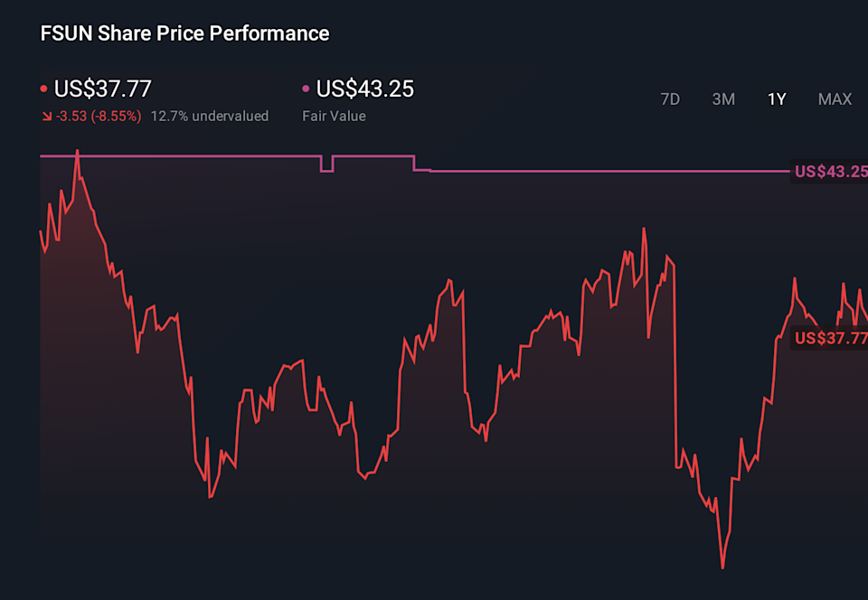Click the highest peak of the red price line
Image resolution: width=868 pixels, height=600 pixels.
pos(78,152)
